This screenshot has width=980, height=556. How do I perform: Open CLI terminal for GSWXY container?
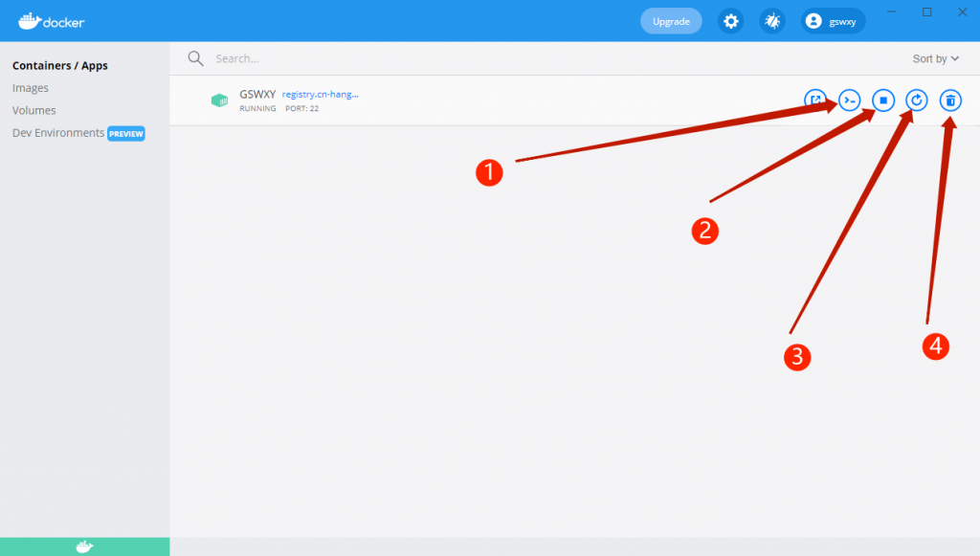[x=850, y=100]
